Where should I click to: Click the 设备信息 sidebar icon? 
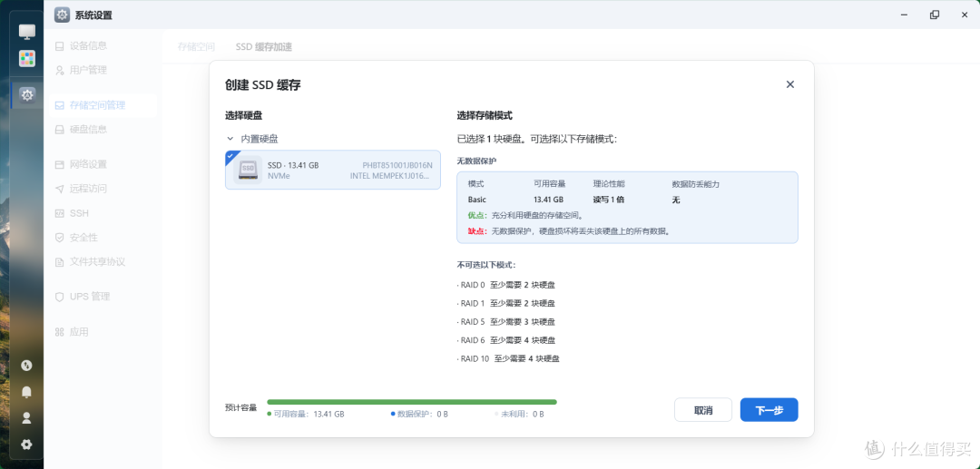[x=59, y=46]
